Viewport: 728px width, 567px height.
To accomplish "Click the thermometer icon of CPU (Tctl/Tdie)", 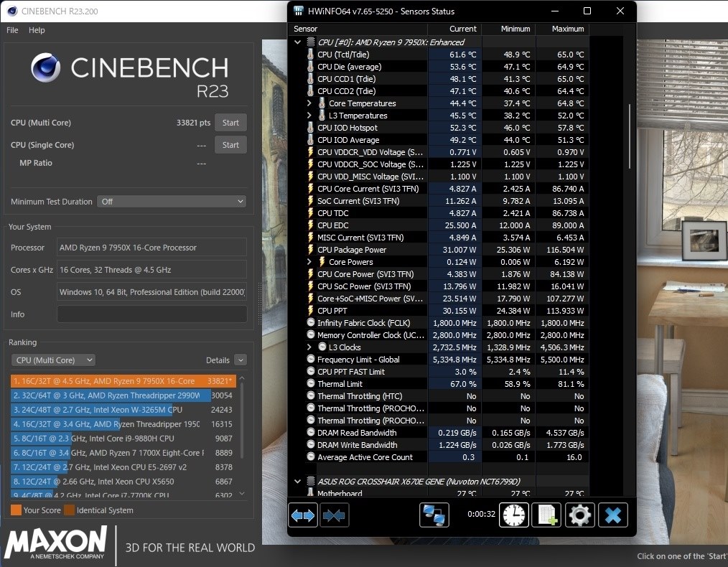I will pos(311,55).
